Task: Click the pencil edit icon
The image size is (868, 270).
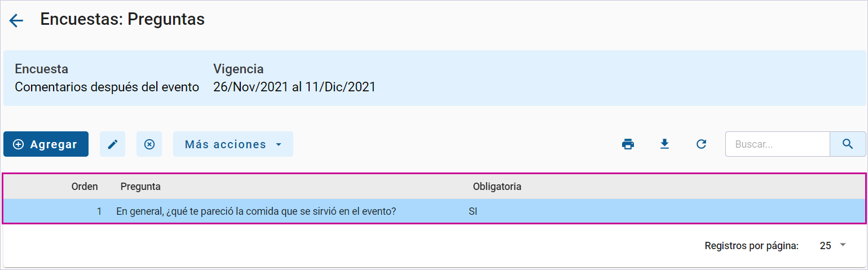Action: point(113,144)
